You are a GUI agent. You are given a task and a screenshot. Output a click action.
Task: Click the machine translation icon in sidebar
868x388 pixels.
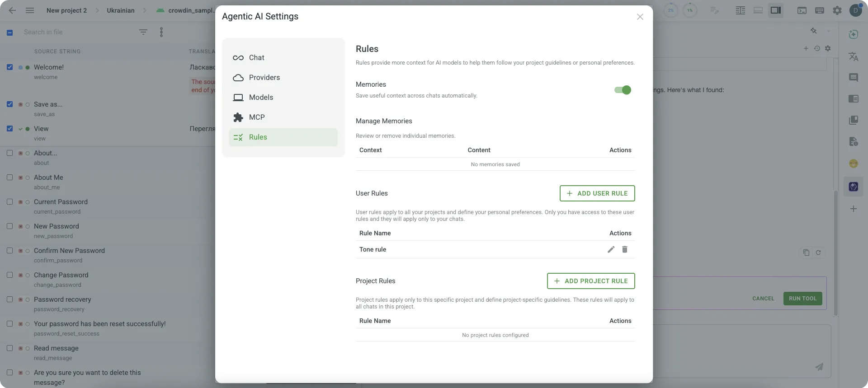(x=853, y=56)
